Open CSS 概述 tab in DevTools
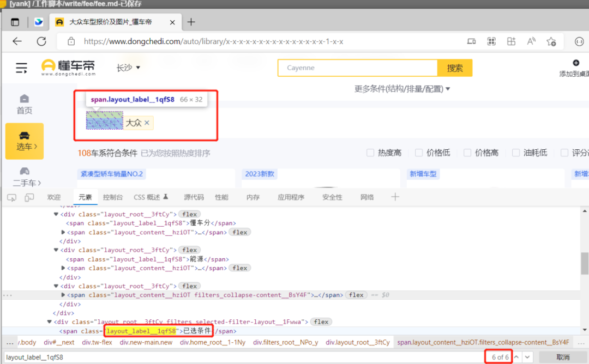Viewport: 589px width, 364px height. point(151,197)
